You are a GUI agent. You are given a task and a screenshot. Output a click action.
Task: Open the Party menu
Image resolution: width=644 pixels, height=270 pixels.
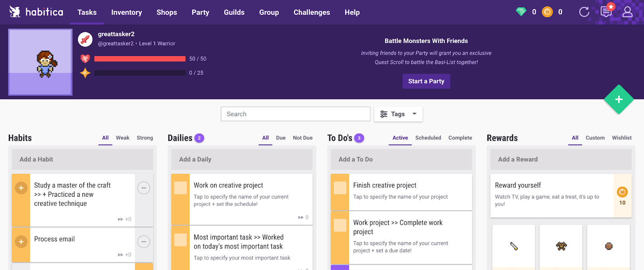coord(200,12)
